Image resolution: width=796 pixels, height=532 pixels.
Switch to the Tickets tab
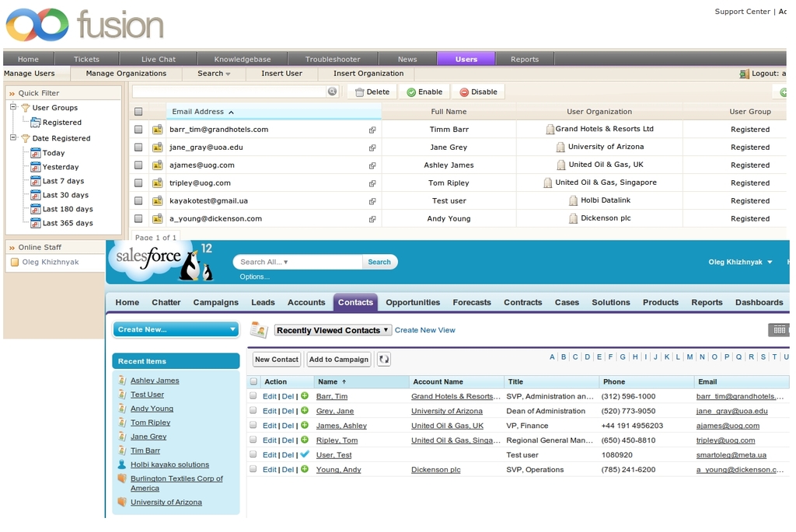86,59
